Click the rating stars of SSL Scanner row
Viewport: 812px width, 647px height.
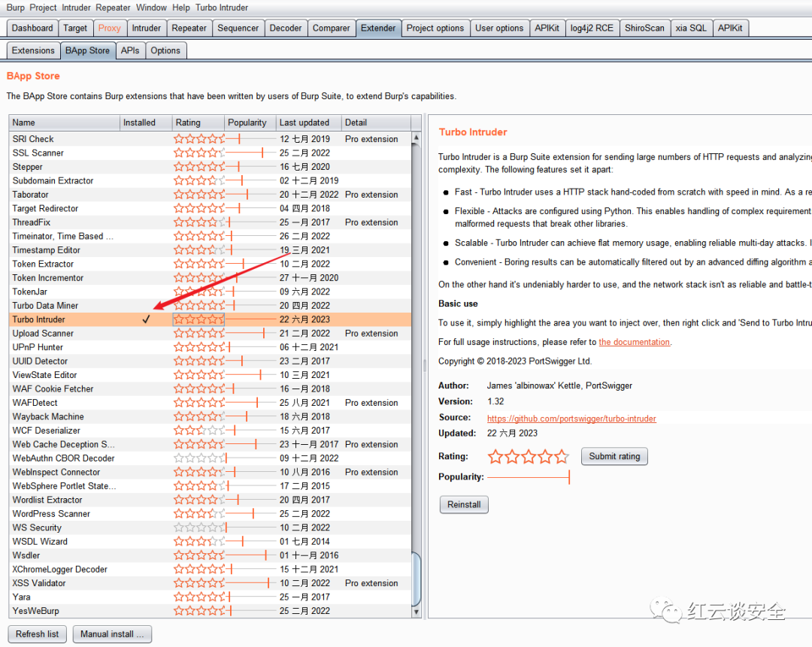tap(199, 153)
